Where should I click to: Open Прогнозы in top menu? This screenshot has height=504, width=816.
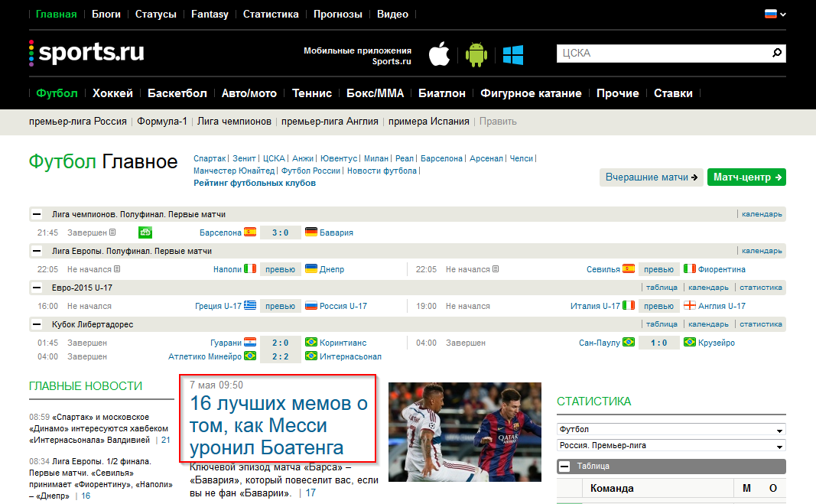tap(338, 14)
